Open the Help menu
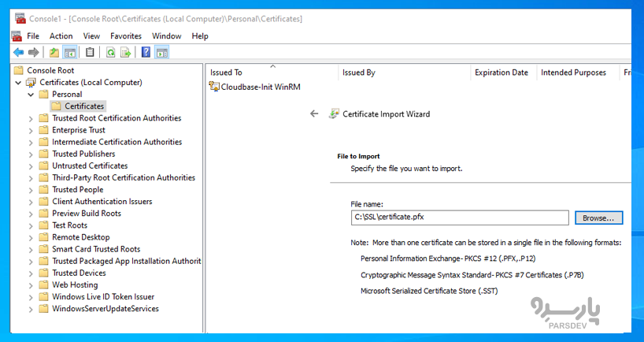This screenshot has width=644, height=342. [x=200, y=36]
